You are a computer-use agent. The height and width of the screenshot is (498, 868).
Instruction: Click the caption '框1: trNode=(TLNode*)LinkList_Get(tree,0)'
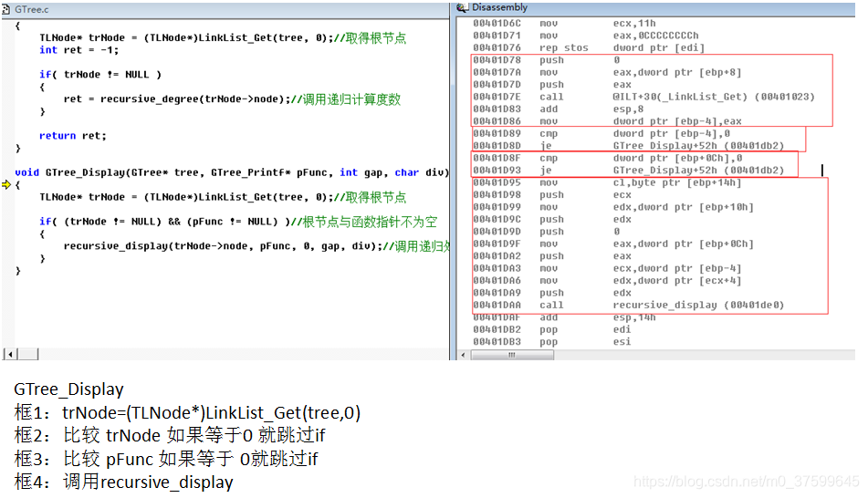coord(187,413)
